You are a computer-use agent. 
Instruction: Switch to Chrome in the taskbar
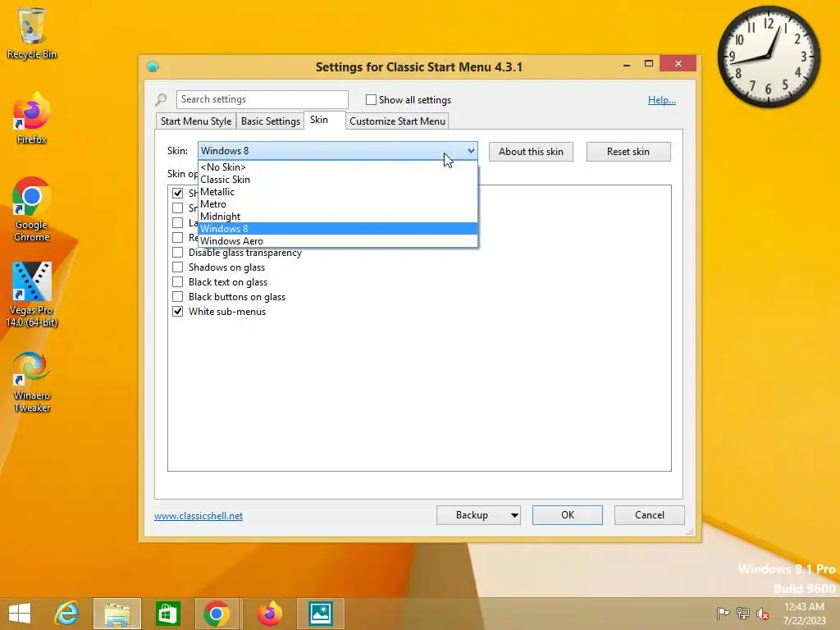217,614
